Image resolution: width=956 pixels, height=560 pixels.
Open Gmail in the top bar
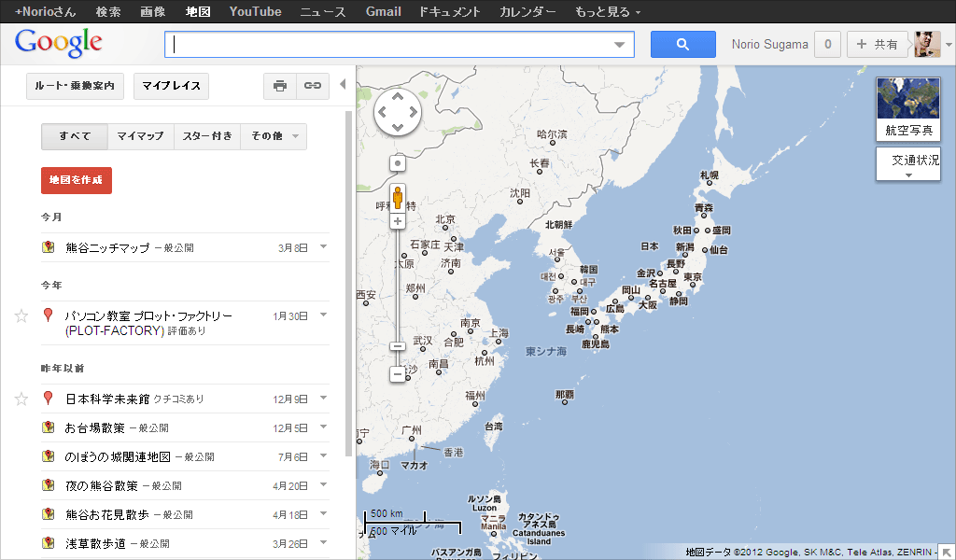[383, 11]
